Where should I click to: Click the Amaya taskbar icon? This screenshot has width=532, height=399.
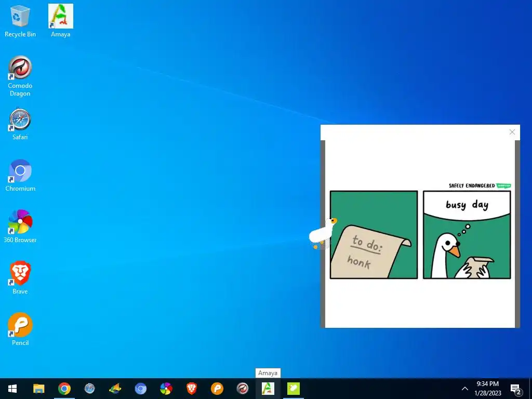[268, 389]
